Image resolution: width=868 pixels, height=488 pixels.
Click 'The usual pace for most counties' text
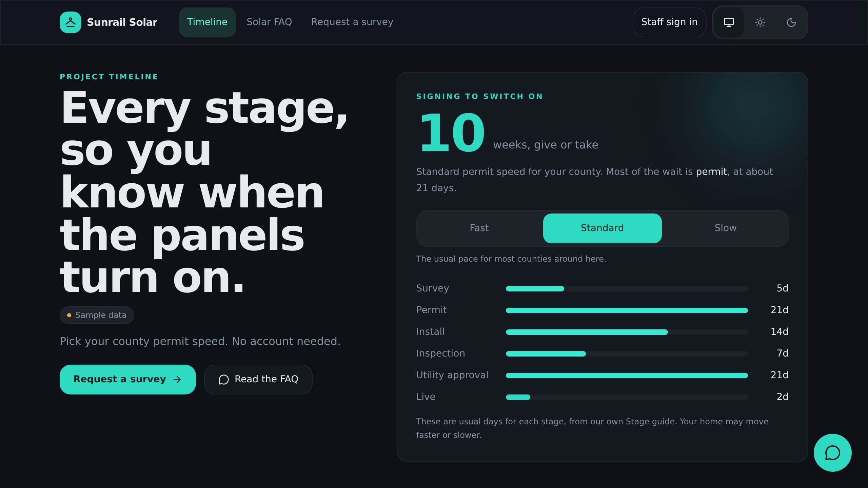pyautogui.click(x=511, y=259)
